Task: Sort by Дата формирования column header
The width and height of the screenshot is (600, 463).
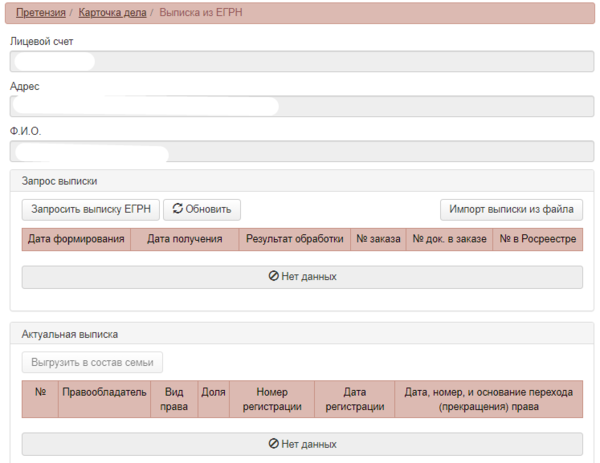Action: [x=76, y=240]
